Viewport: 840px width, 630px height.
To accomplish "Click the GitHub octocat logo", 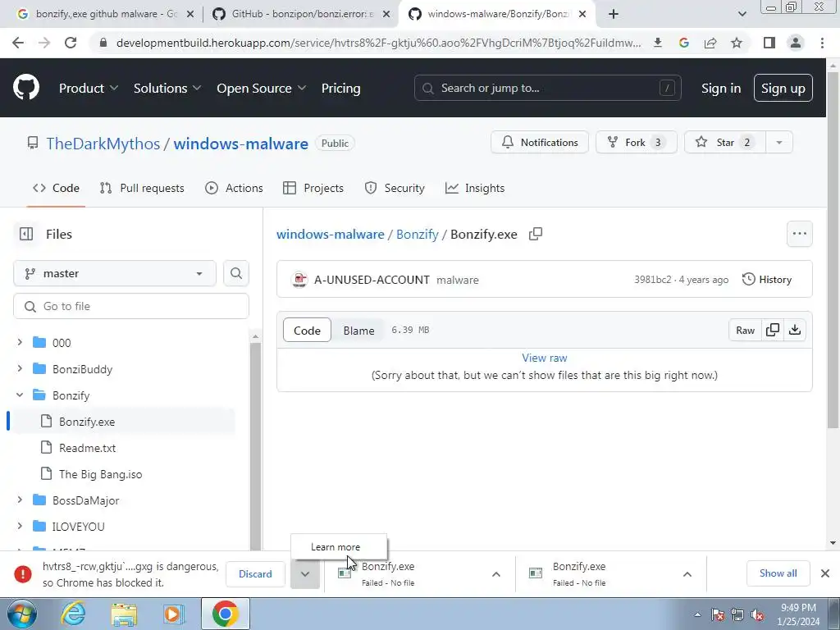I will (25, 88).
